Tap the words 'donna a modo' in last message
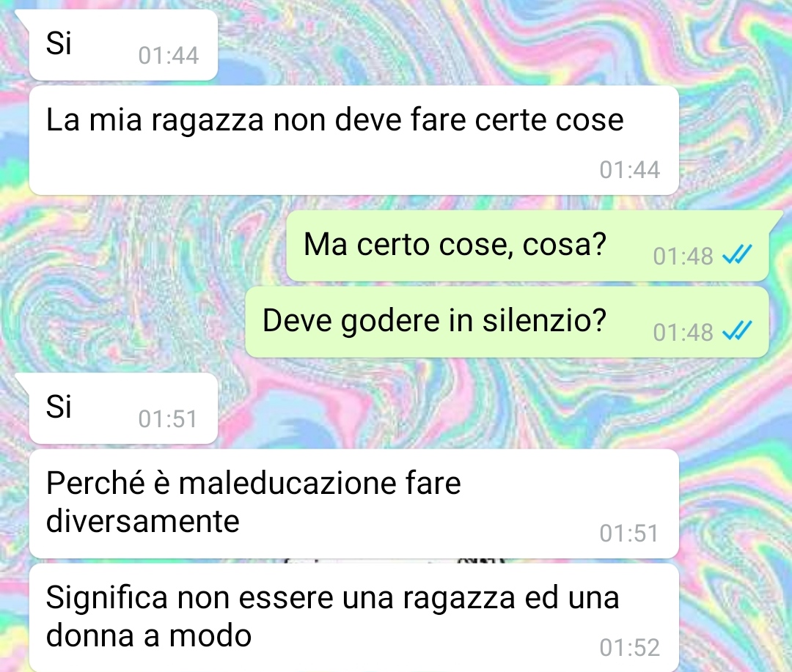 pyautogui.click(x=148, y=635)
